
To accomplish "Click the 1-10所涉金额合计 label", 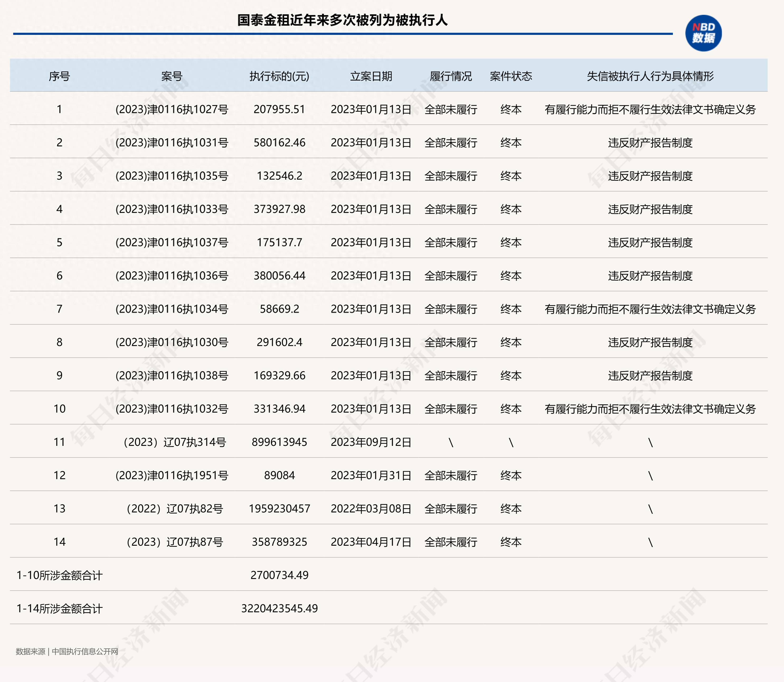I will pyautogui.click(x=59, y=576).
